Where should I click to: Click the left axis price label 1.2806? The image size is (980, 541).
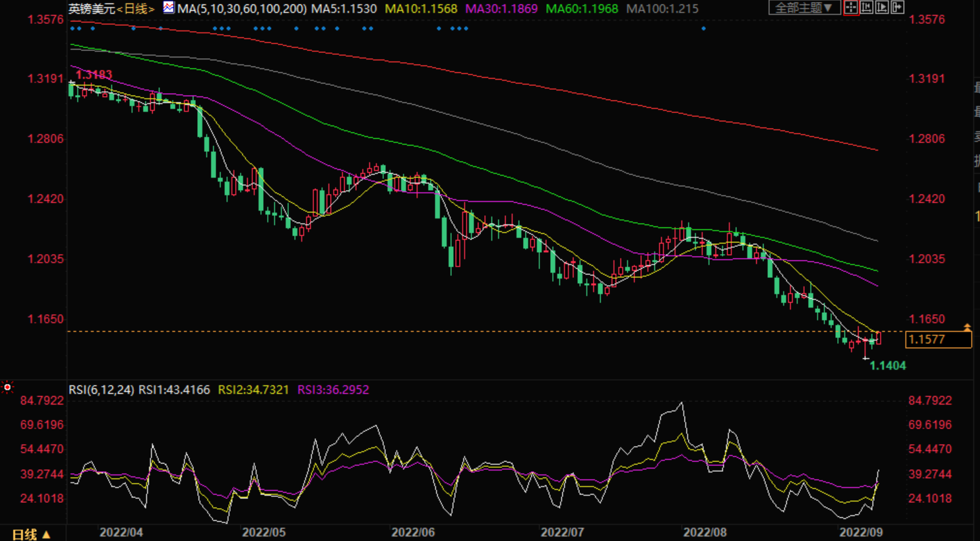45,139
